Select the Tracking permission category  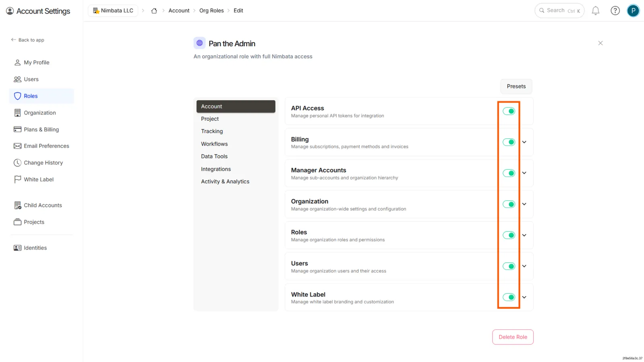235,132
